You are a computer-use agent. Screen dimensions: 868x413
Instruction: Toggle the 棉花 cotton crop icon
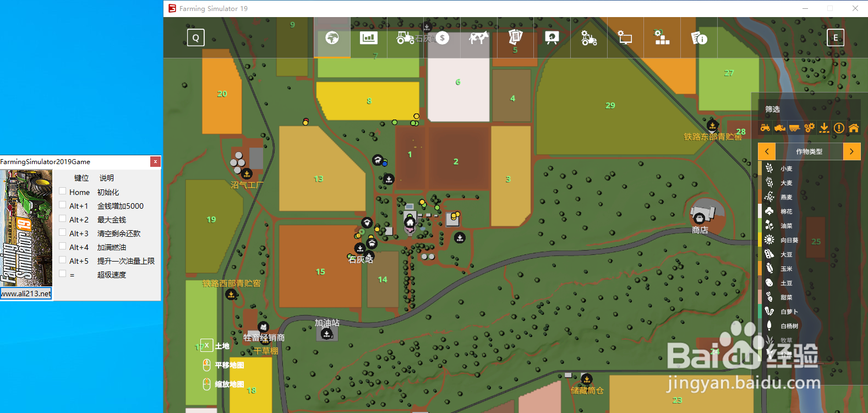point(769,211)
